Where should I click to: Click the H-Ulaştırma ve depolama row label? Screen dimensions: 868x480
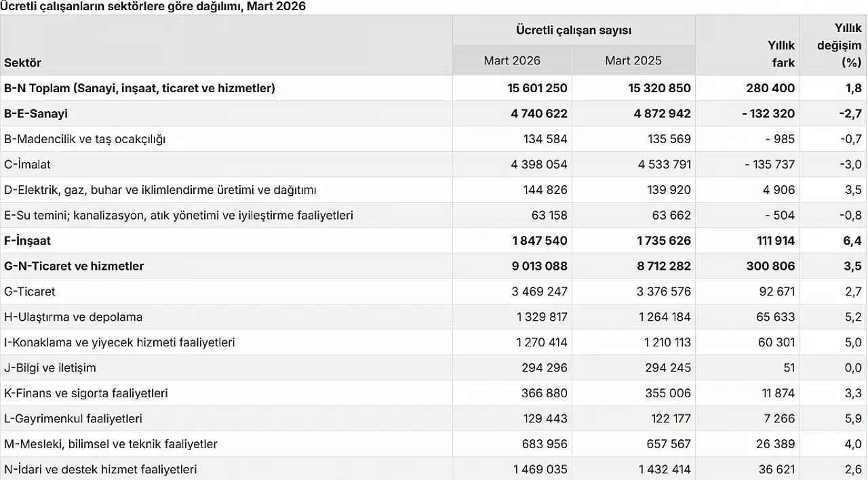click(x=73, y=317)
